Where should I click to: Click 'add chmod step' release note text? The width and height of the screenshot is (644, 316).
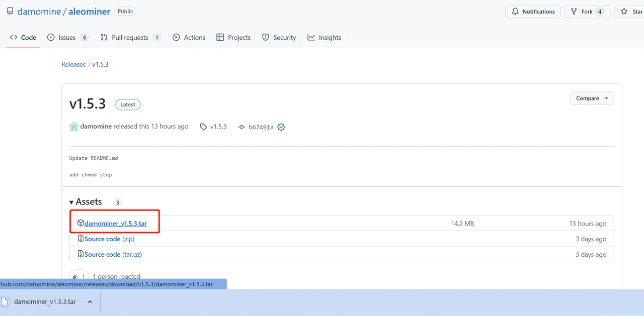click(x=91, y=175)
